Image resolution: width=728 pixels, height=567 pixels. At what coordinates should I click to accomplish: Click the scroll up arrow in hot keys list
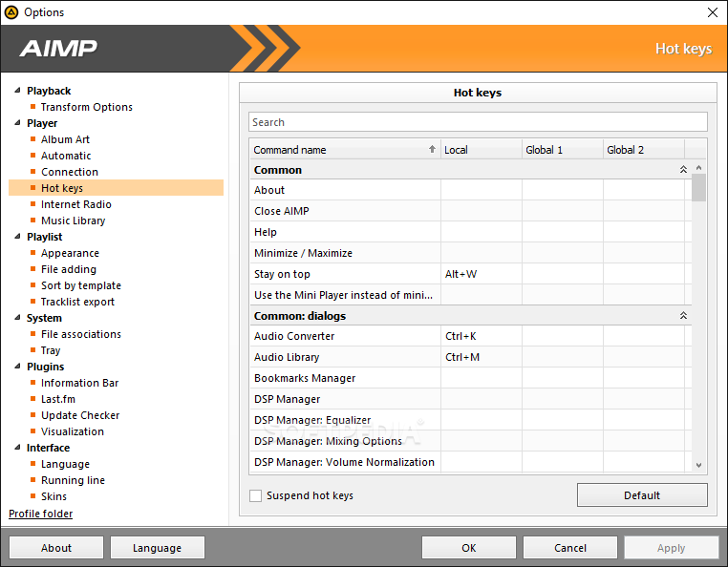coord(698,167)
